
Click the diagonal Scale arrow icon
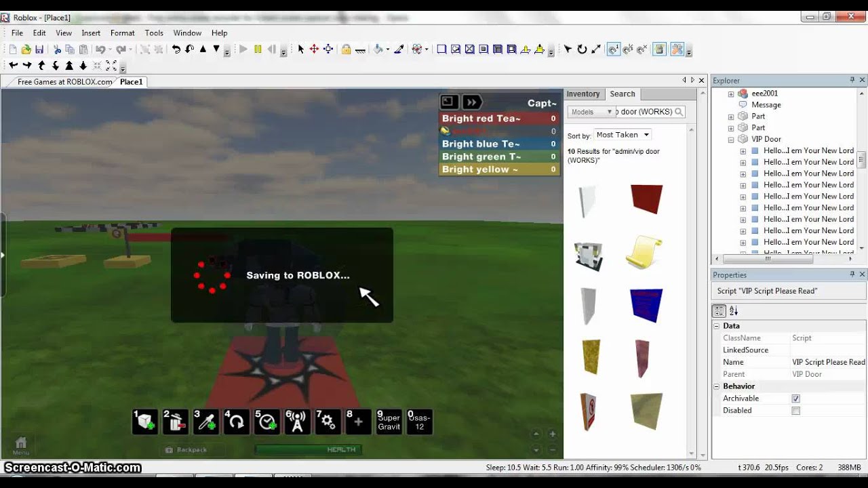(x=596, y=49)
